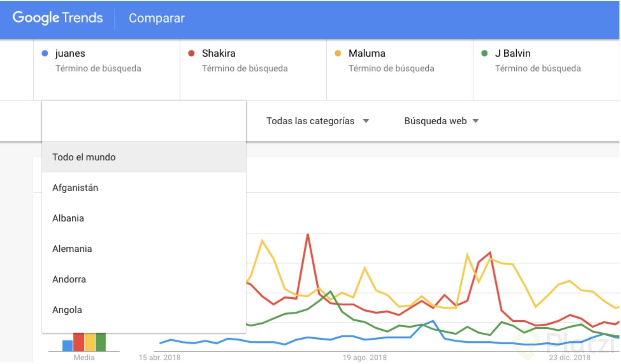Click the arrow beside Búsqueda web
621x364 pixels.
point(476,121)
